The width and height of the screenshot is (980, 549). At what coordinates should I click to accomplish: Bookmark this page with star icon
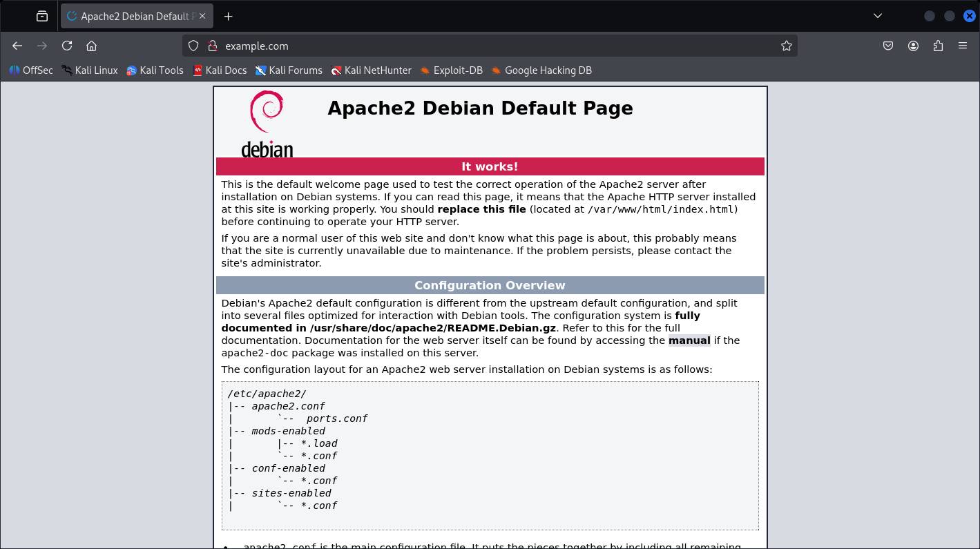coord(786,46)
